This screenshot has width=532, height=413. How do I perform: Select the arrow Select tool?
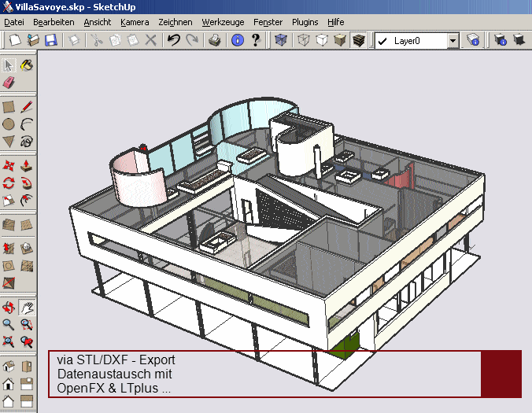(x=9, y=65)
